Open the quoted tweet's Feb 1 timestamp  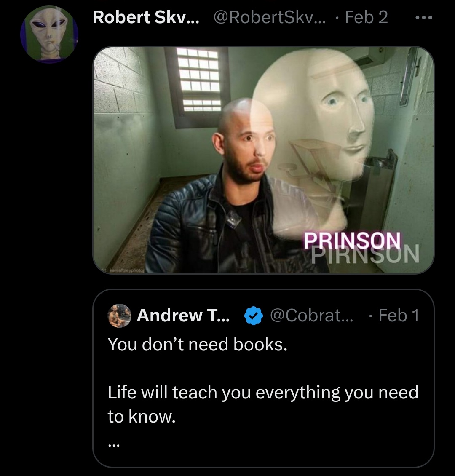399,316
